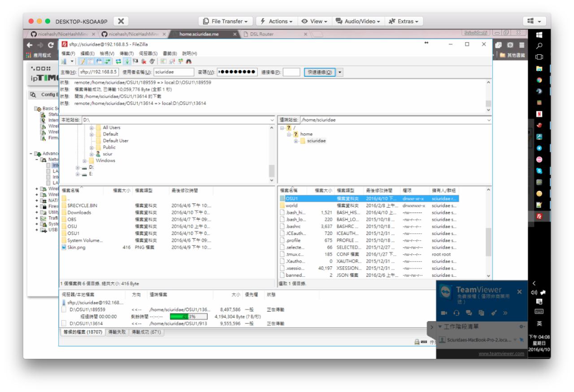Open the local site path dropdown
This screenshot has width=574, height=392.
(x=272, y=120)
